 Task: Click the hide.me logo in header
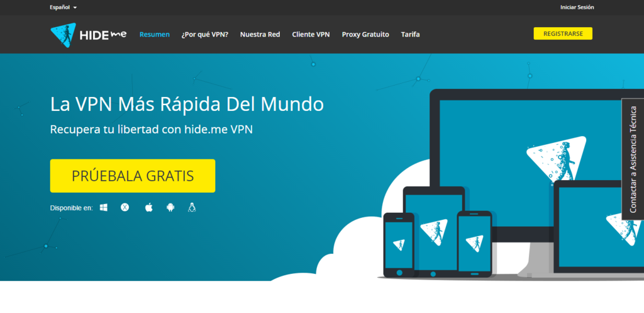click(88, 35)
